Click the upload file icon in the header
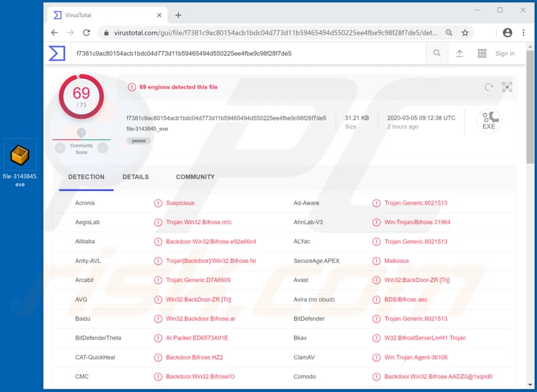Image resolution: width=537 pixels, height=392 pixels. click(x=460, y=54)
